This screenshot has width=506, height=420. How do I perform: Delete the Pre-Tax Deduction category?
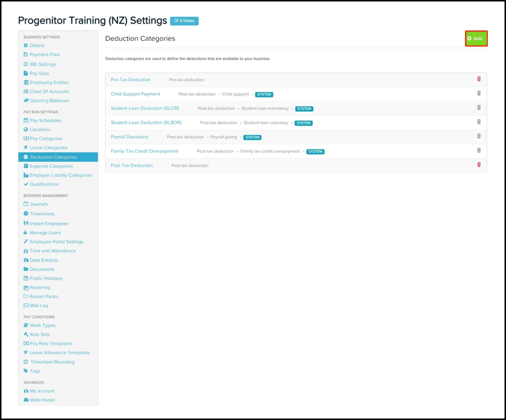(479, 79)
